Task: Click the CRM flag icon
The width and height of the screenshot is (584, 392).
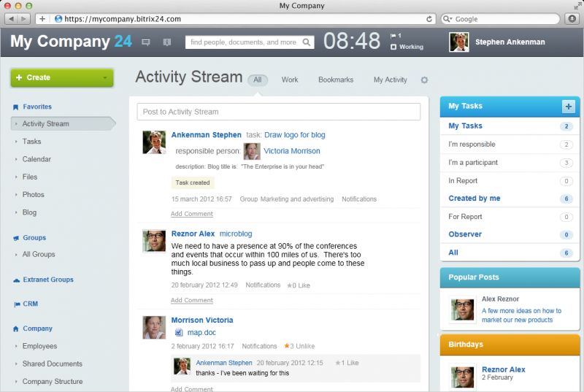Action: coord(17,304)
